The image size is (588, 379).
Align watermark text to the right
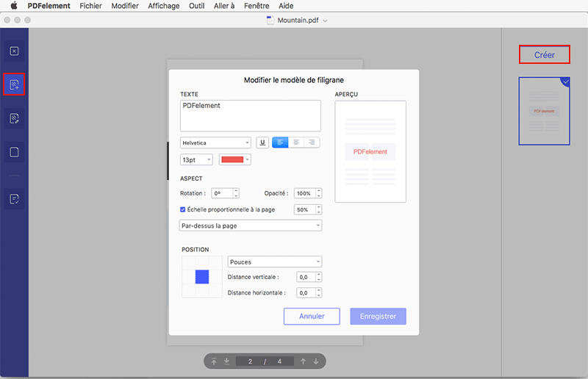point(312,142)
